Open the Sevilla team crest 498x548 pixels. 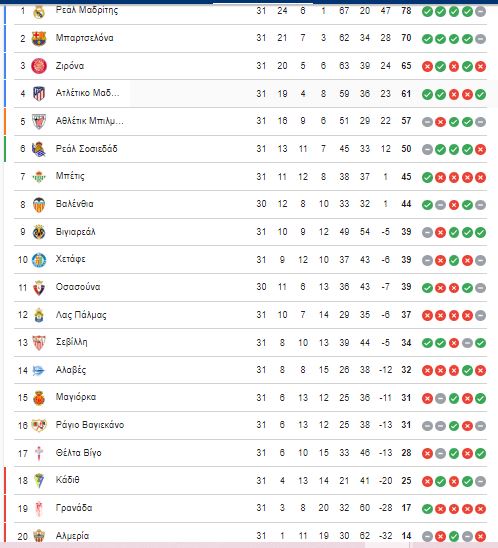click(39, 343)
